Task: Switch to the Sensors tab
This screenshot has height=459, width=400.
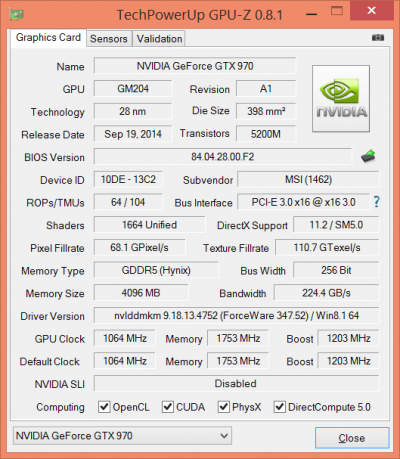Action: (x=109, y=39)
